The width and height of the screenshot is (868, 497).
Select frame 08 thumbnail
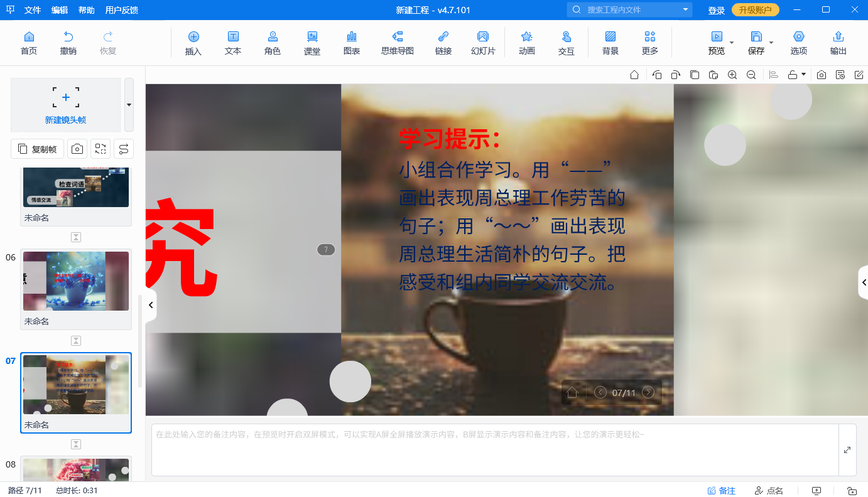click(76, 470)
